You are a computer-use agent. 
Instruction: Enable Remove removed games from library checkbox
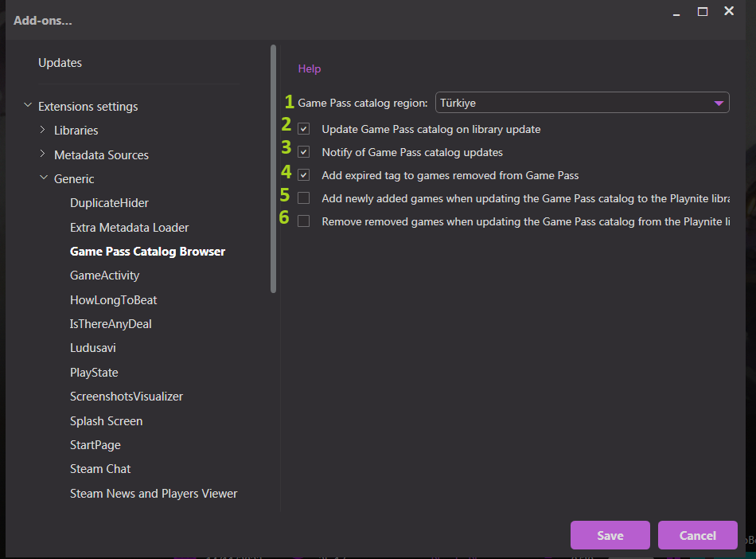point(304,221)
